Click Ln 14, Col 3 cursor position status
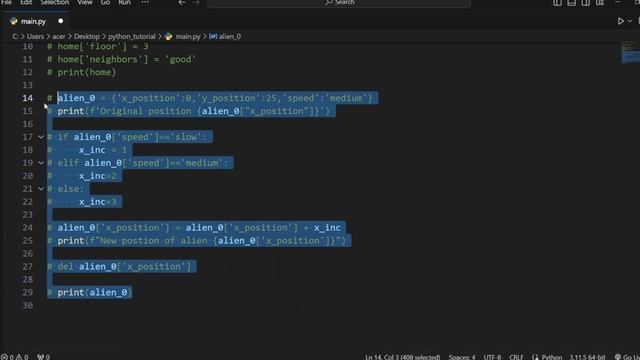 402,357
